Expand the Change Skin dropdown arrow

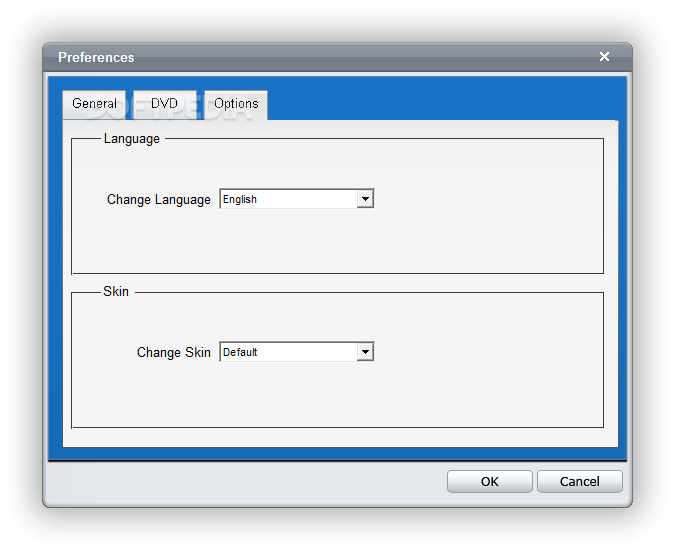coord(365,352)
